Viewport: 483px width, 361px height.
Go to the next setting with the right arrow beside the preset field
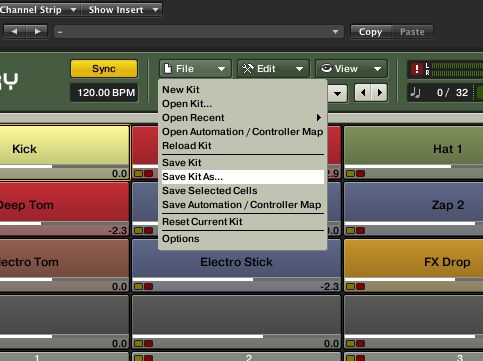36,32
